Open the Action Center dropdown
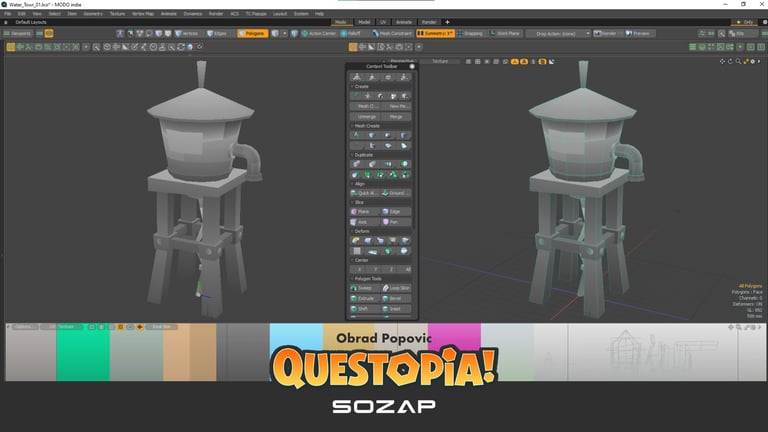768x432 pixels. [x=318, y=33]
